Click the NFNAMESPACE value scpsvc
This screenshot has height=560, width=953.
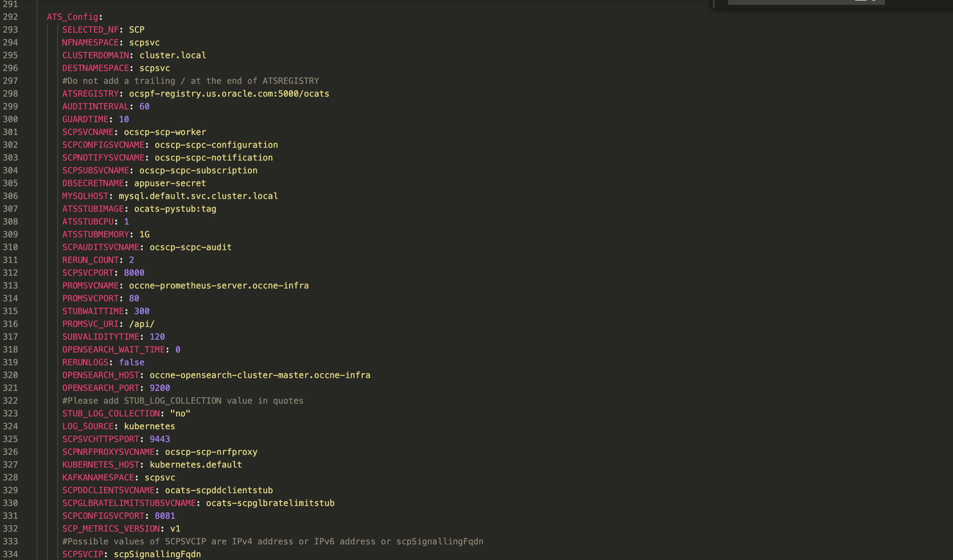tap(144, 42)
